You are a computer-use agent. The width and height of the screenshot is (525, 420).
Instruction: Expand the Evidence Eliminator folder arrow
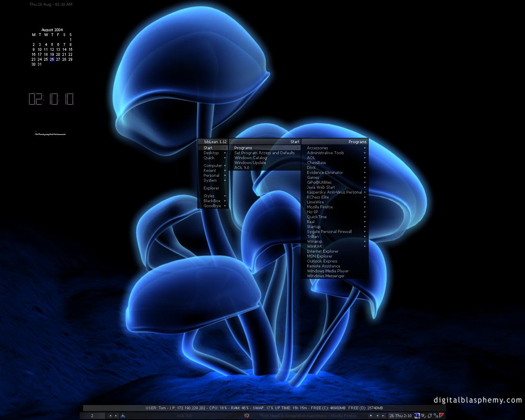(x=365, y=173)
